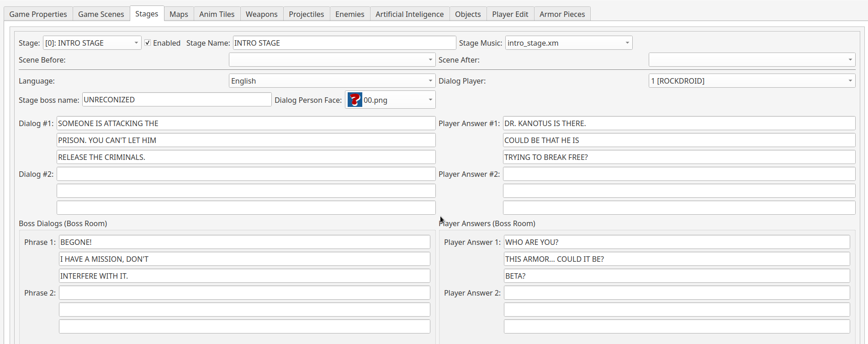Open the Armor Pieces tab
The image size is (868, 344).
(562, 14)
